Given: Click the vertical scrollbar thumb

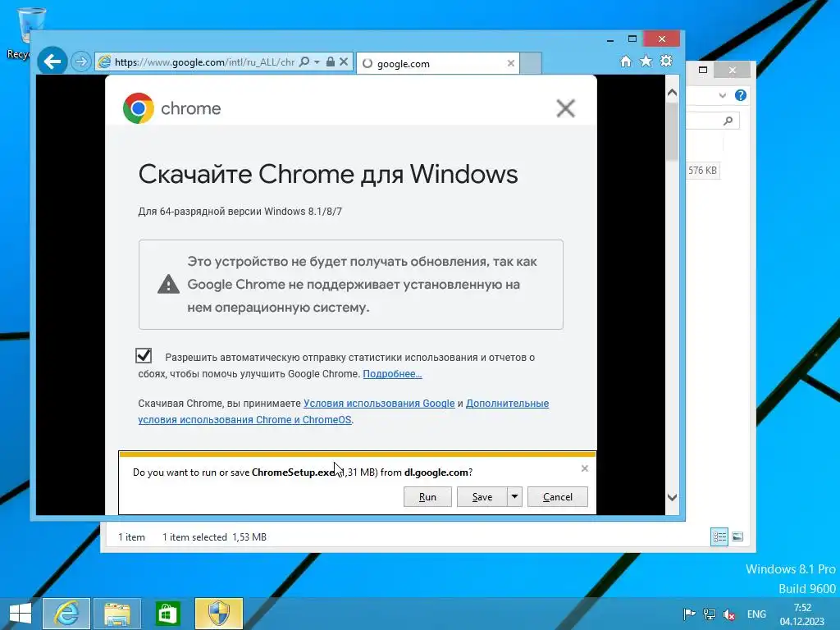Looking at the screenshot, I should 672,131.
